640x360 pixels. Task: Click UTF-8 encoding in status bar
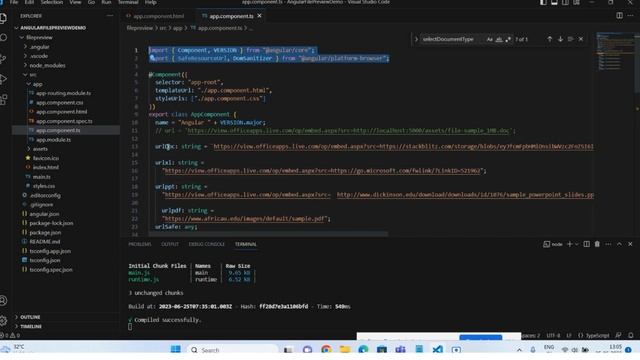click(553, 336)
